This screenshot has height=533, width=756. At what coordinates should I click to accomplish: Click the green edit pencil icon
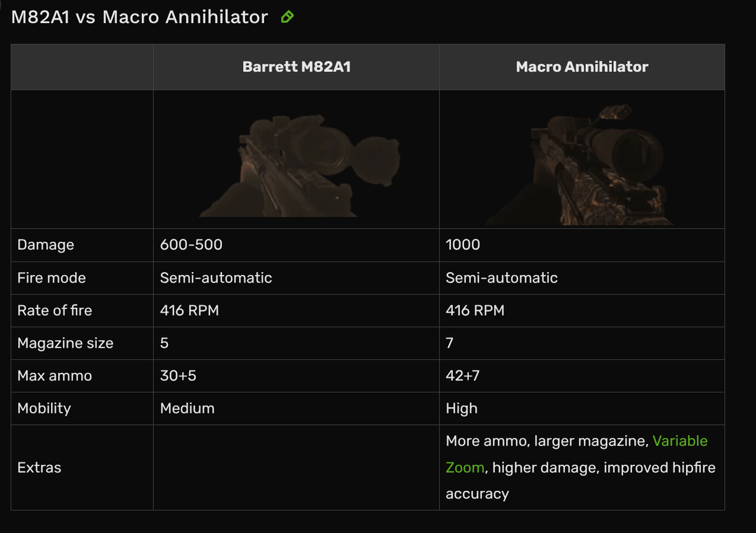pos(288,17)
